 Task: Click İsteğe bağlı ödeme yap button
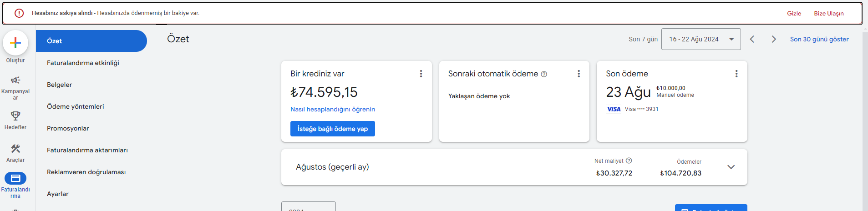click(333, 129)
